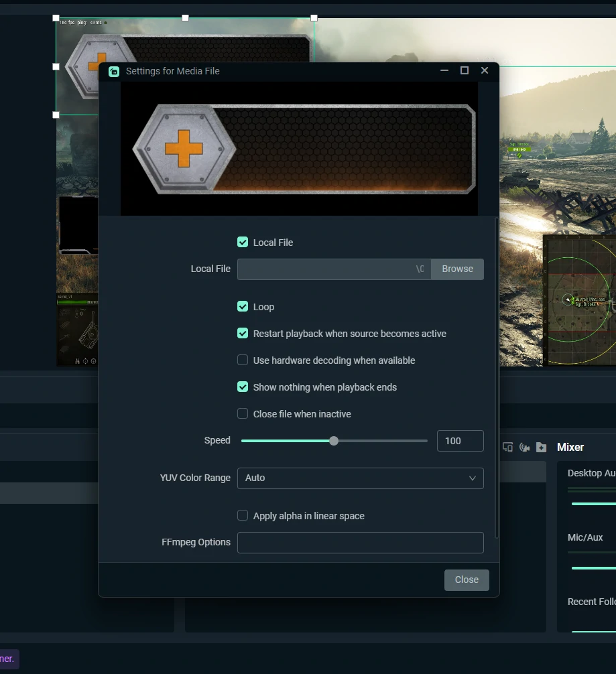Click the media preview showing the cross emblem
Screen dimensions: 616x674
click(x=299, y=147)
